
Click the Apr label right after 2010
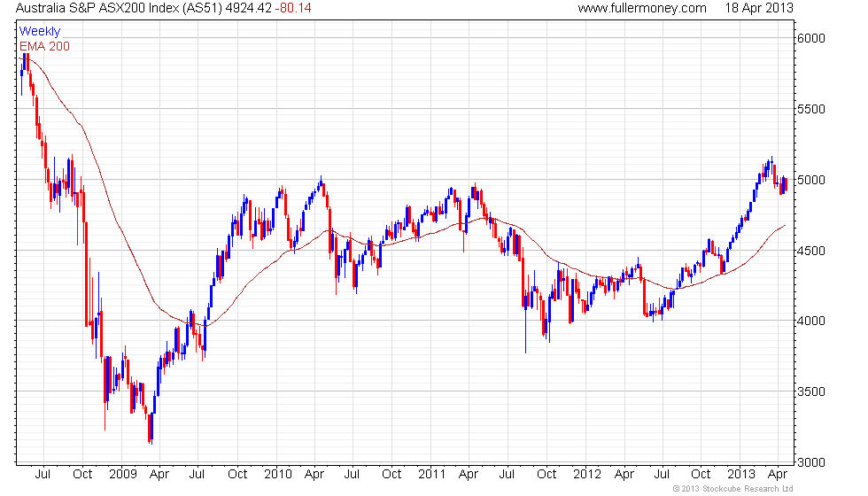[314, 475]
